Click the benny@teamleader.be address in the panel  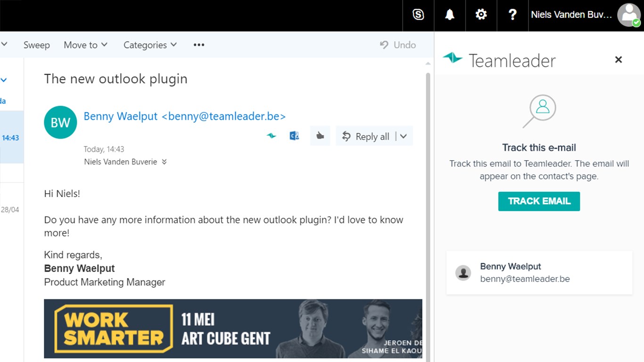[x=525, y=279]
